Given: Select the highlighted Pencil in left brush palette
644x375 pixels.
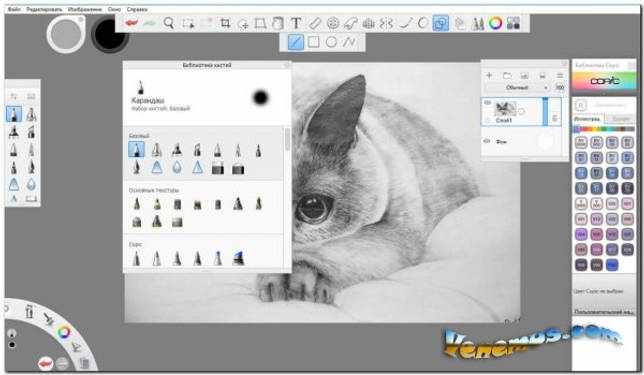Looking at the screenshot, I should 14,114.
